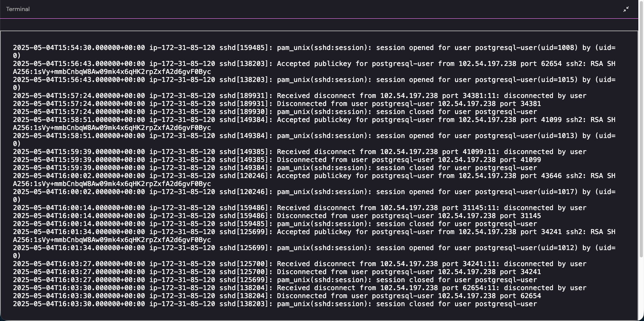The image size is (644, 321).
Task: Select the last session closed line, sshd[138203]
Action: (275, 304)
